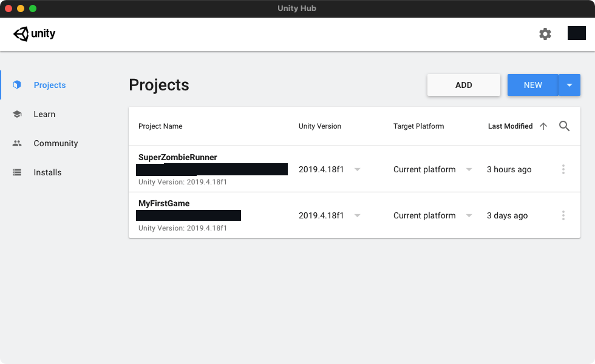Click Unity Version subtitle under SuperZombieRunner
Image resolution: width=595 pixels, height=364 pixels.
pyautogui.click(x=183, y=182)
